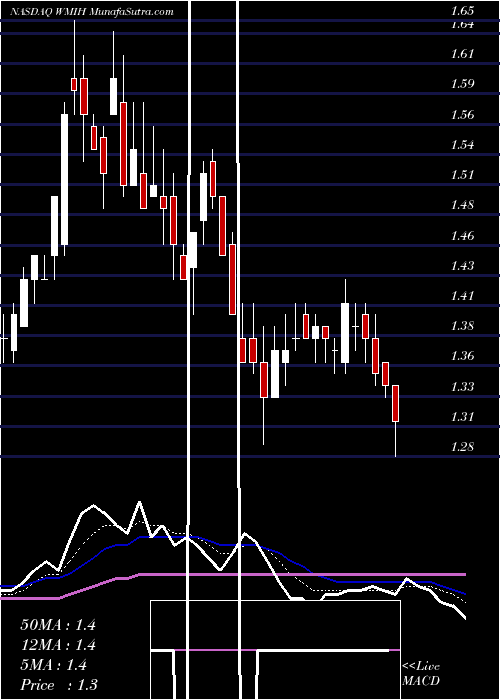Click the 1.65 price axis label
Image resolution: width=500 pixels, height=700 pixels.
click(x=462, y=11)
